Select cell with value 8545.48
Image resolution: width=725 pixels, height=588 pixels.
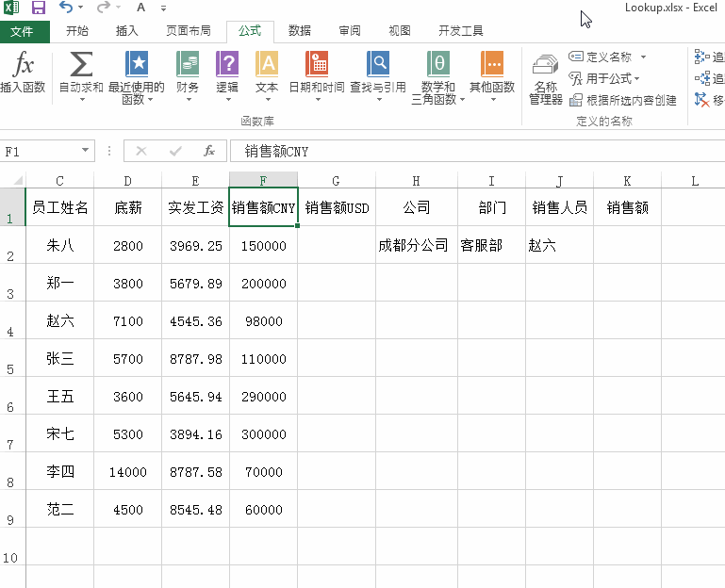click(195, 509)
